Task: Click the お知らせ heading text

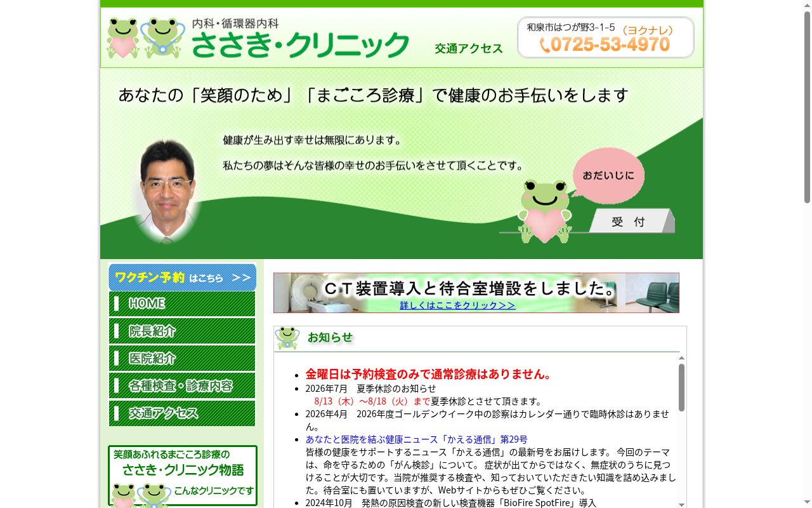Action: click(330, 337)
